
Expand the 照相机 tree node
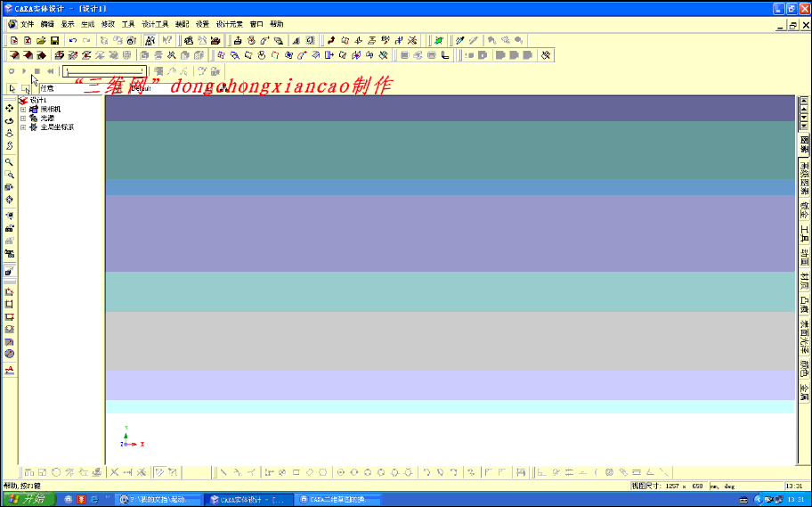(x=23, y=110)
